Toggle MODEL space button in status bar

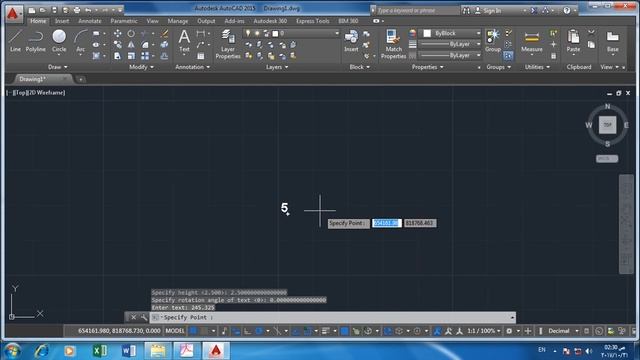coord(175,331)
